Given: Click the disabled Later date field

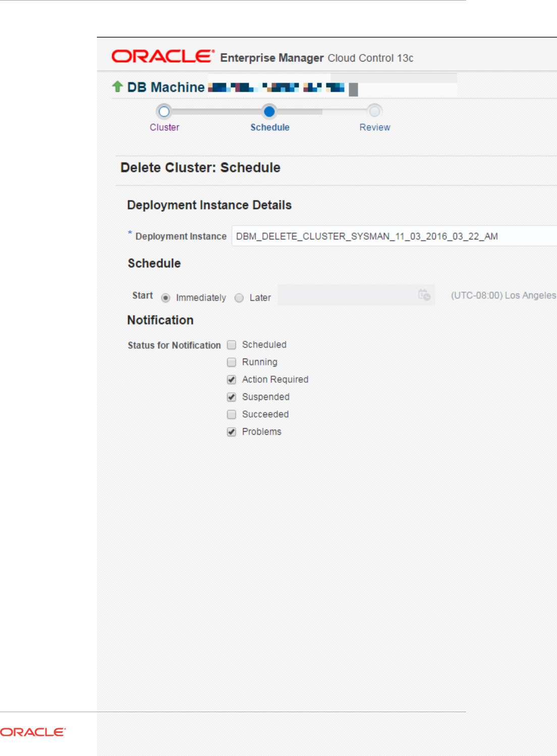Looking at the screenshot, I should (356, 295).
